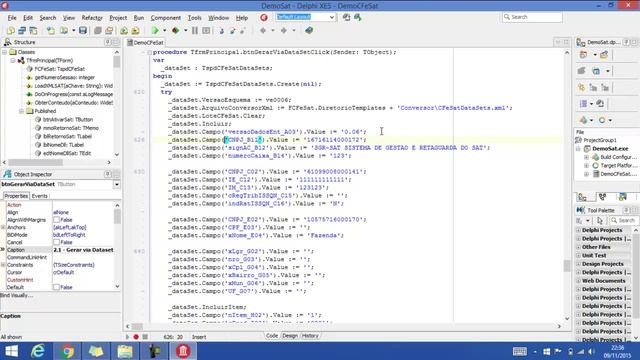Click the Windows Start button
Viewport: 640px width, 360px height.
coord(11,351)
